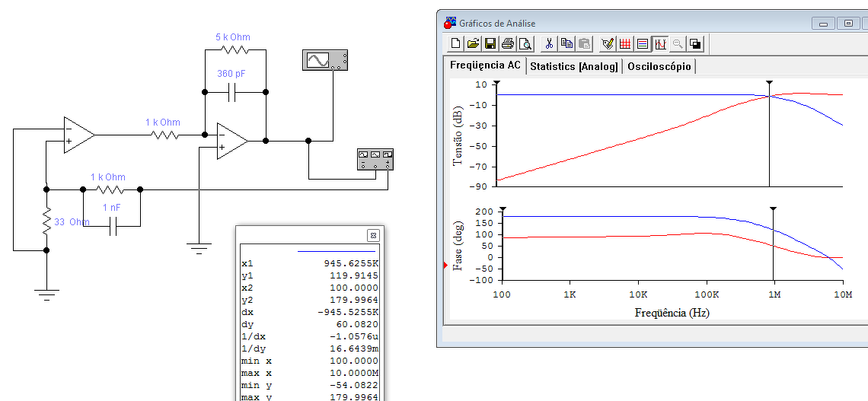Click the Fase (deg) axis label

click(458, 244)
